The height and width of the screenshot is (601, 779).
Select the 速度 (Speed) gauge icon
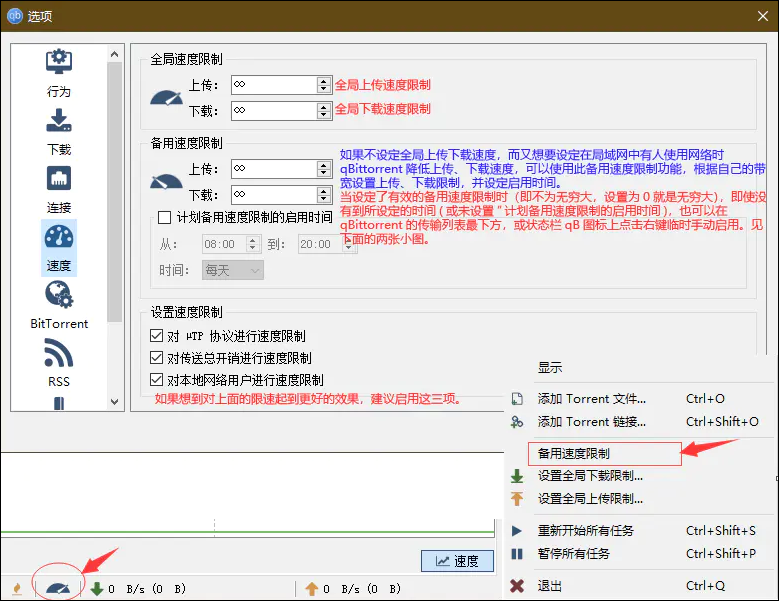click(x=59, y=238)
